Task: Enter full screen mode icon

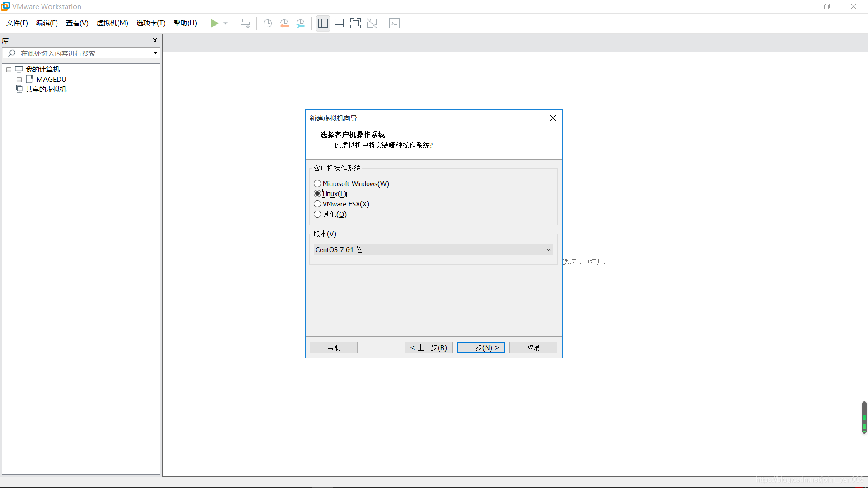Action: 355,23
